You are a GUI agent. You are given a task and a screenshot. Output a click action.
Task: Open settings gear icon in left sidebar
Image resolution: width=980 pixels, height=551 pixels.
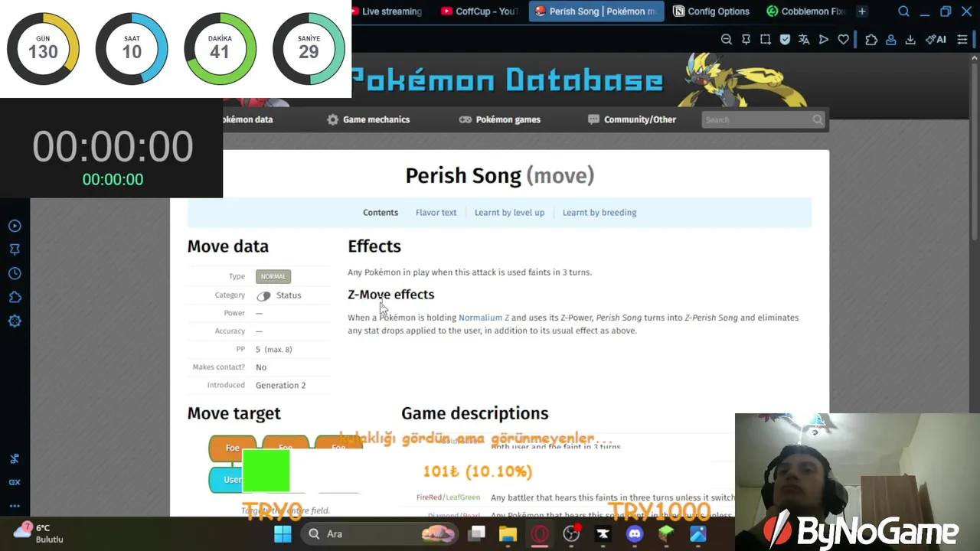click(15, 321)
